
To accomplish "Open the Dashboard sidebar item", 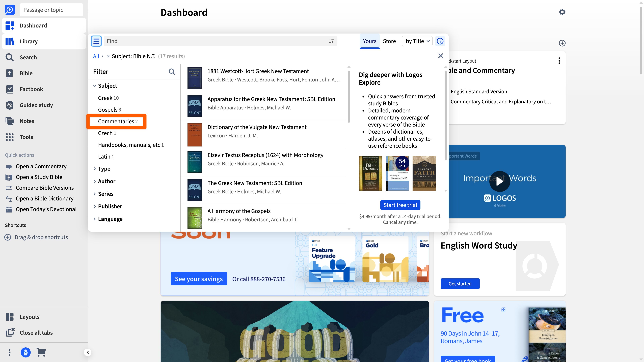I will pos(44,25).
